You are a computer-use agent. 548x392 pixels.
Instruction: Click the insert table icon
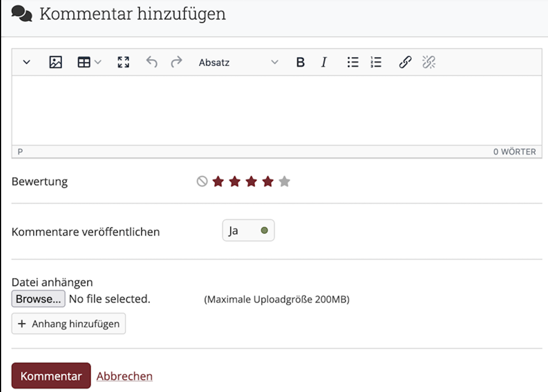(84, 62)
